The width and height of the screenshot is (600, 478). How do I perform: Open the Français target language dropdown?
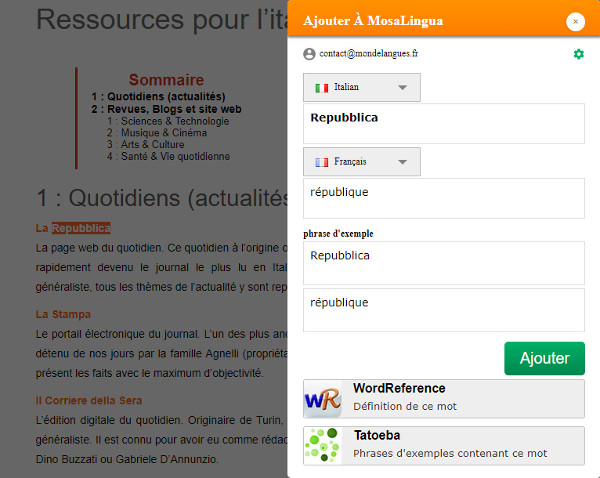point(362,162)
